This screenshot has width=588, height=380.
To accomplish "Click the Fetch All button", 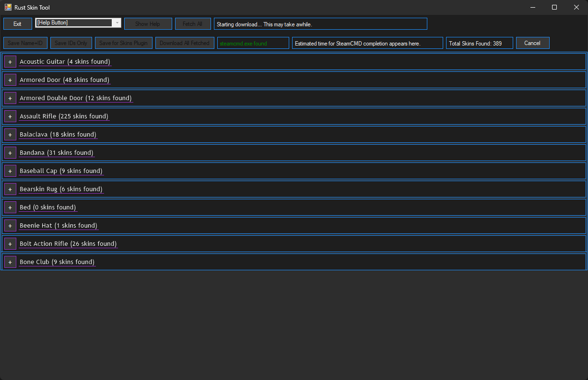I will coord(193,24).
